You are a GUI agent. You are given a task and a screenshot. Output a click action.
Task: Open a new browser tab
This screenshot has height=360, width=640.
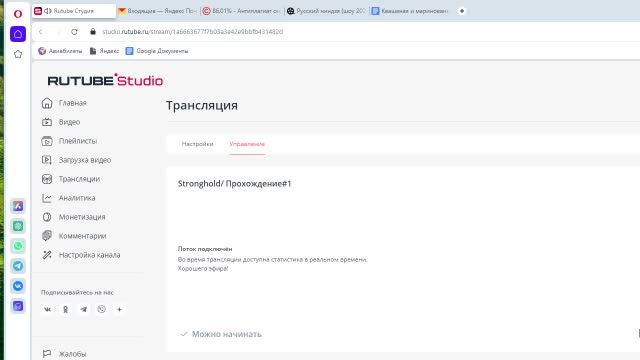(462, 11)
